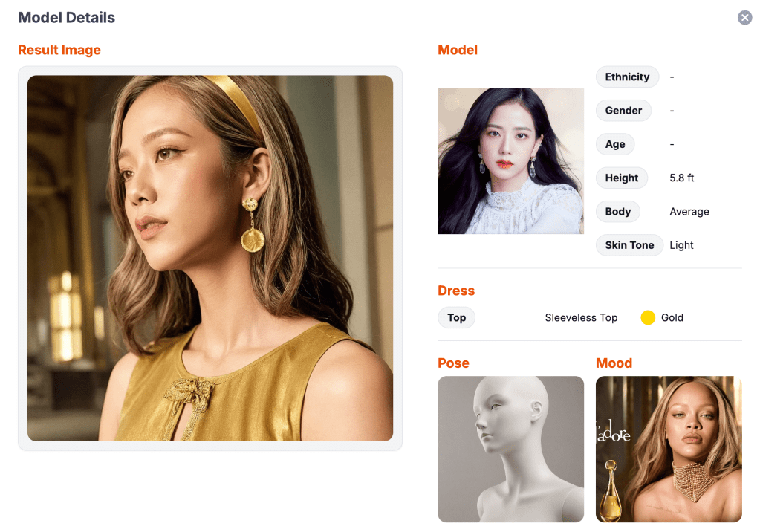Click the 5.8 ft height value
This screenshot has height=532, width=760.
click(x=682, y=178)
